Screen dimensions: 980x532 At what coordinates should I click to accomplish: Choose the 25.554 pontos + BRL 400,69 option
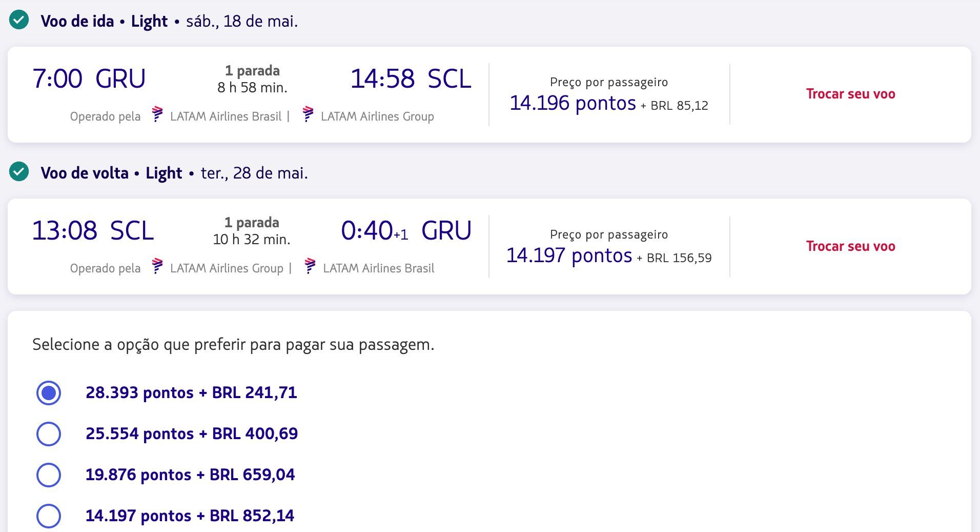coord(49,434)
